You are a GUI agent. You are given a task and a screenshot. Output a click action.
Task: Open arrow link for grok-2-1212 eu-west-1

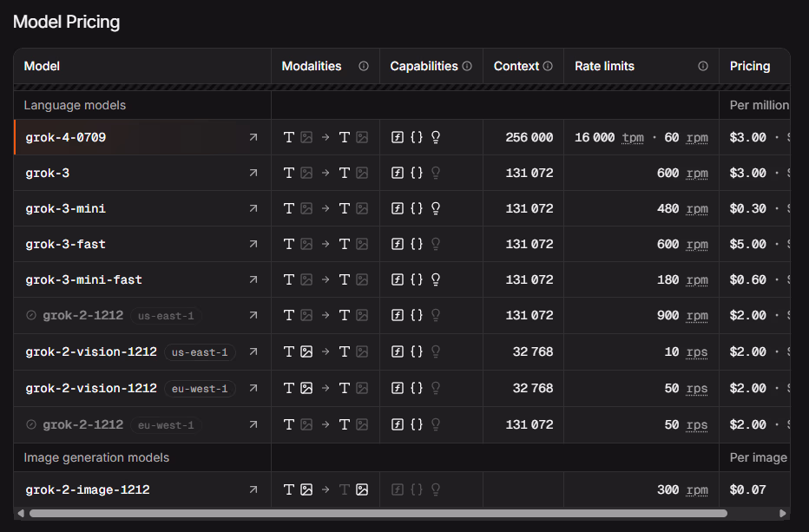(x=253, y=424)
